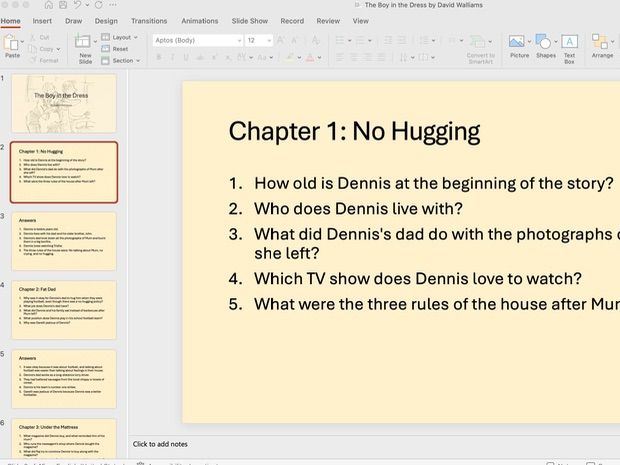Screen dimensions: 620x465
Task: Open the Shapes gallery
Action: (545, 47)
